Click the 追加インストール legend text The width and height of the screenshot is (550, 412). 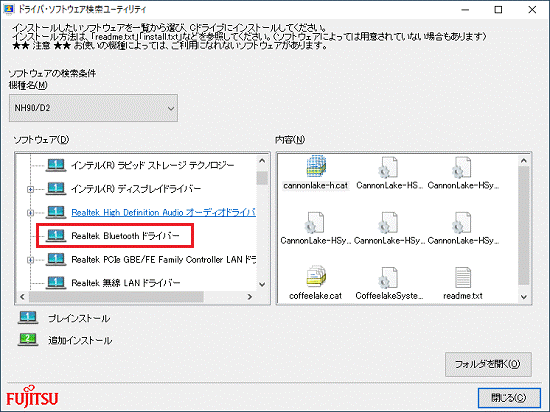pos(80,340)
